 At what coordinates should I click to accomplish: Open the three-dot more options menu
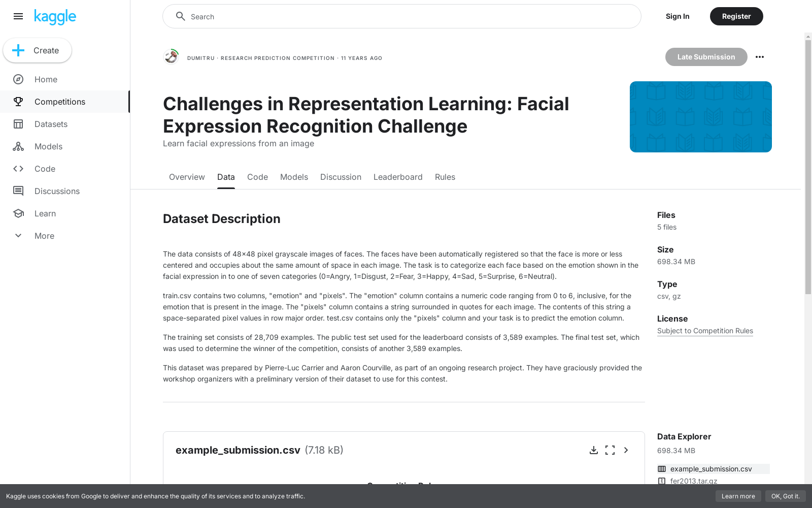click(760, 57)
